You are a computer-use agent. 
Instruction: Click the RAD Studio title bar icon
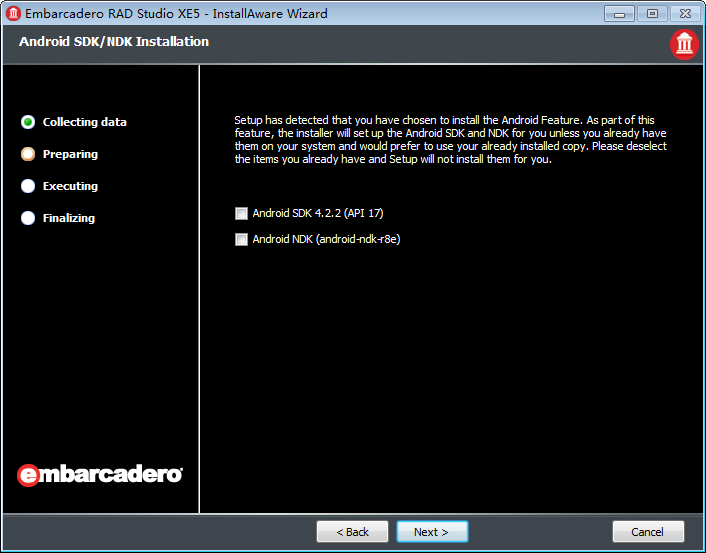point(14,14)
